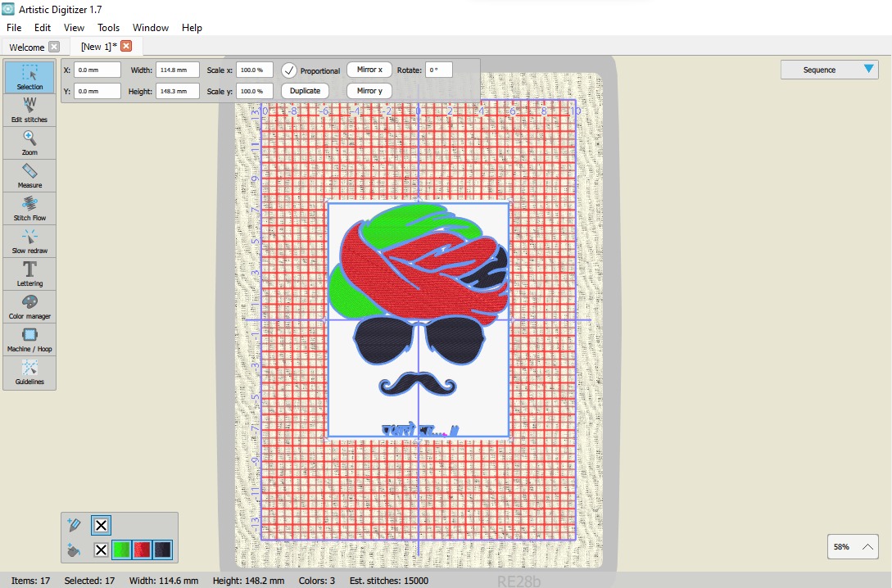The image size is (892, 588).
Task: Click the X position input field
Action: tap(97, 70)
